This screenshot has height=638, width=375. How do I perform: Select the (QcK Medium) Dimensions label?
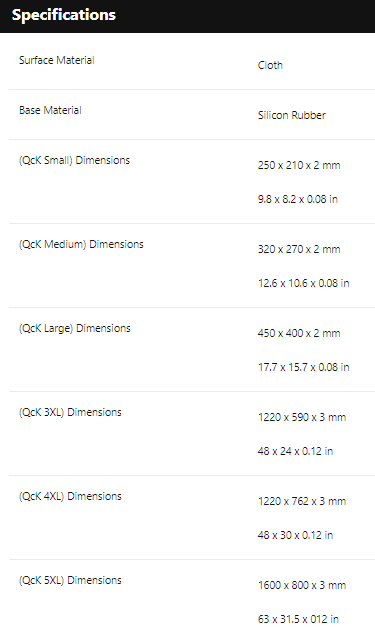click(x=81, y=244)
